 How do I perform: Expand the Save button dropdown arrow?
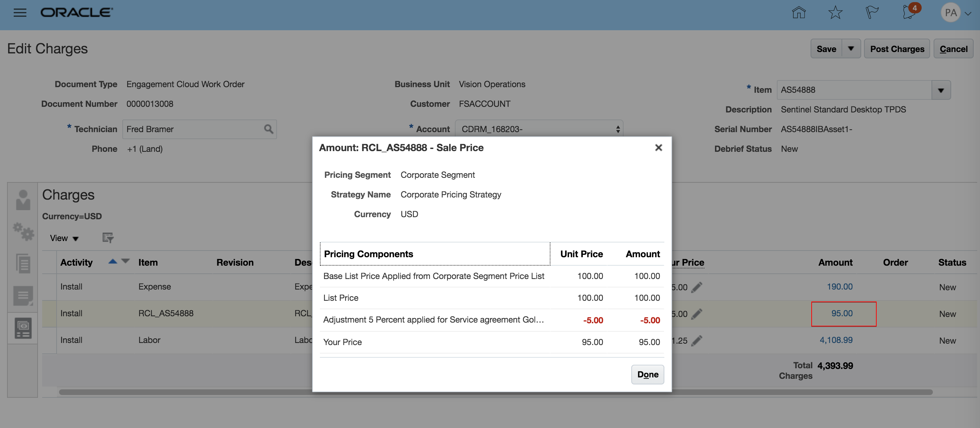coord(851,49)
